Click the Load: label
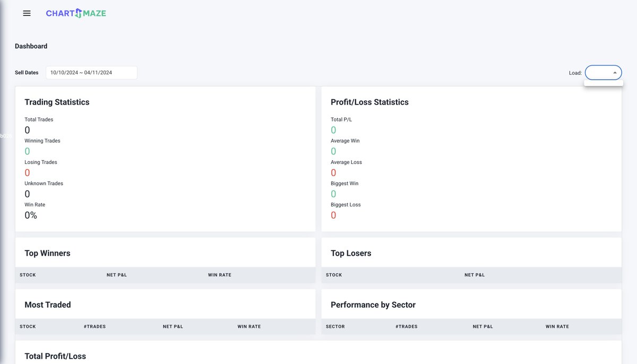 575,73
